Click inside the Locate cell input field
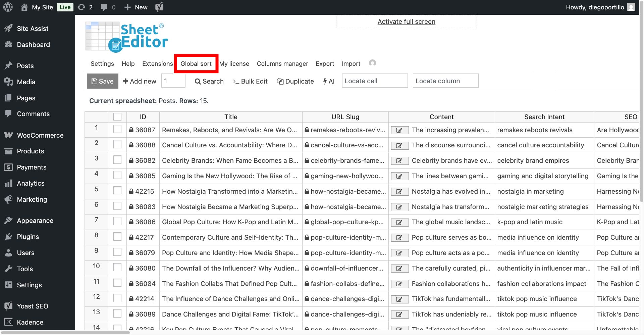This screenshot has width=644, height=335. (374, 81)
